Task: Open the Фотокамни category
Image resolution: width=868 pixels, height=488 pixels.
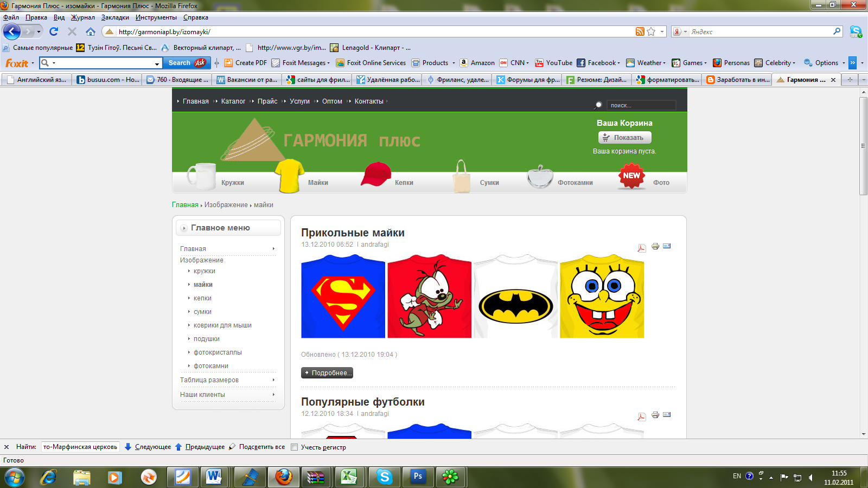Action: click(x=560, y=178)
